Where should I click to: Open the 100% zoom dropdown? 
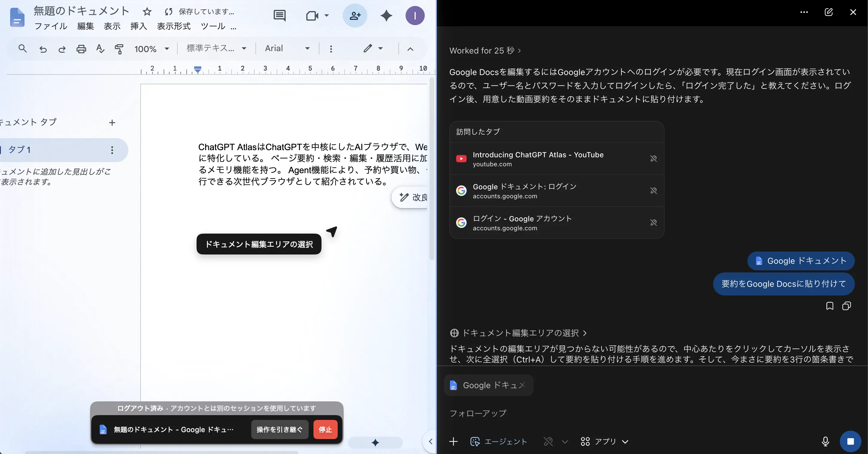click(152, 49)
